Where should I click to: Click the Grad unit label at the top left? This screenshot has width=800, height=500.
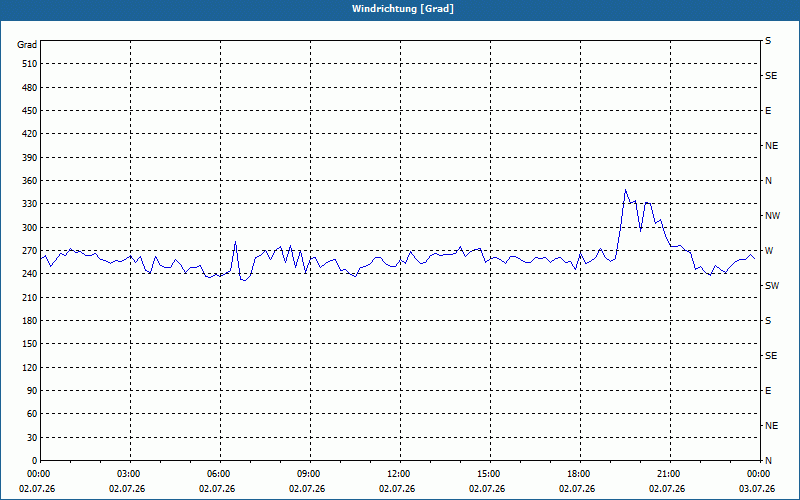coord(27,45)
